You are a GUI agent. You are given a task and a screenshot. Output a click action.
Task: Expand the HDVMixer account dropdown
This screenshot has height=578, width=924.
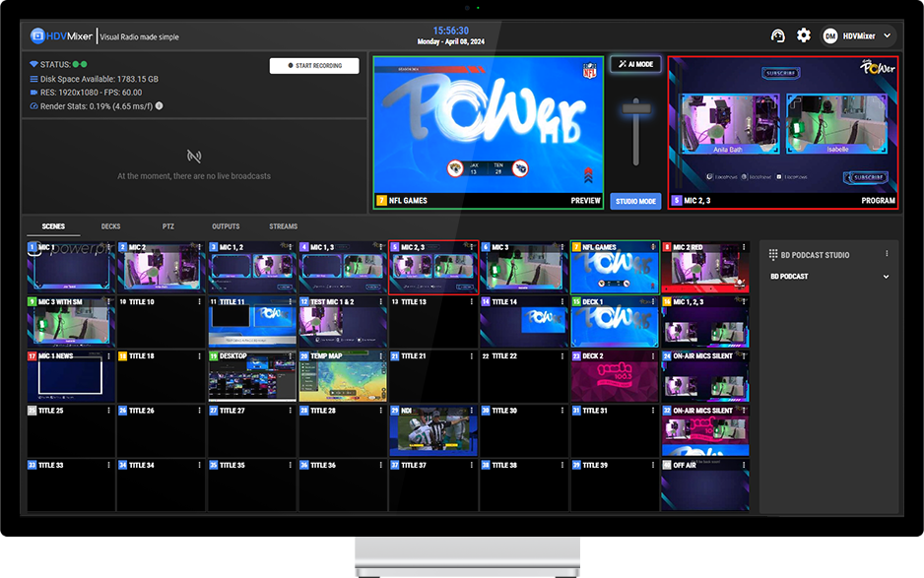point(887,35)
